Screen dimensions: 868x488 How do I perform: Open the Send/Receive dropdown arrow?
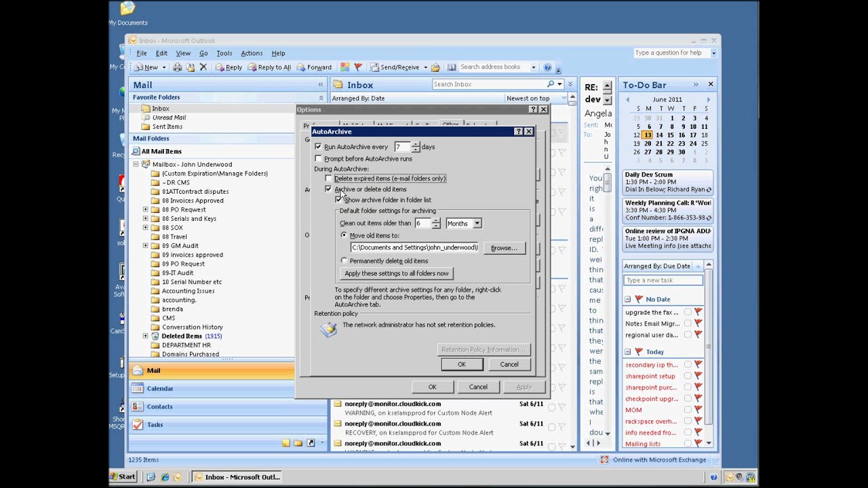click(x=425, y=67)
